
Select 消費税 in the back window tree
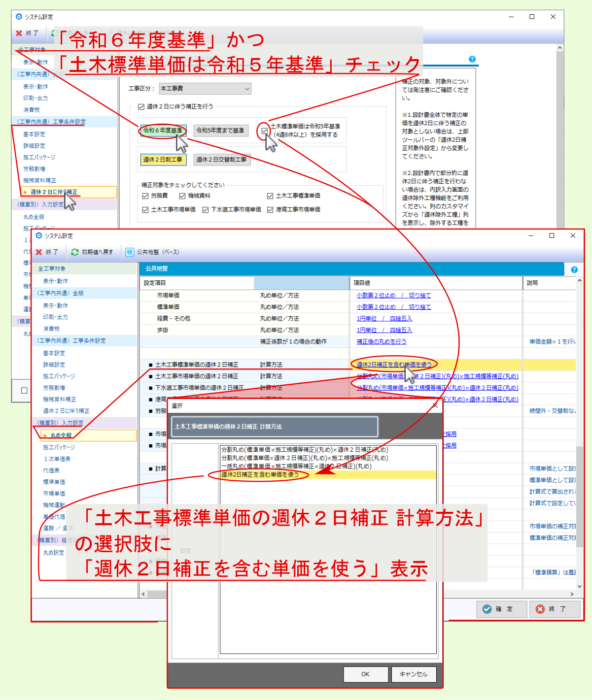[x=32, y=110]
